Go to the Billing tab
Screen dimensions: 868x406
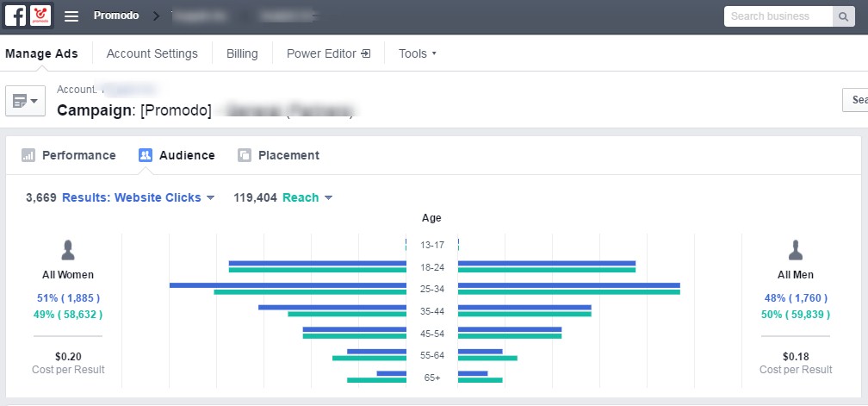click(x=242, y=53)
